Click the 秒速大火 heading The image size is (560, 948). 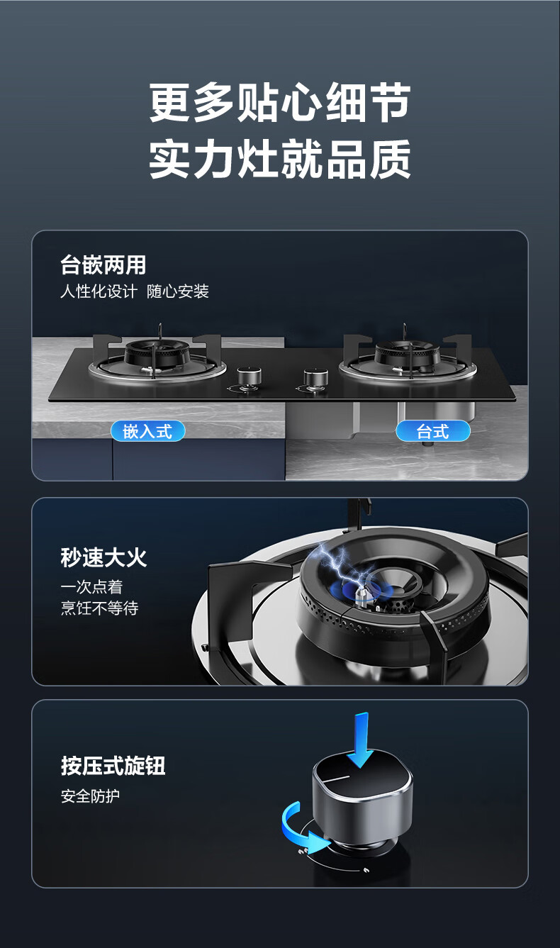[103, 557]
